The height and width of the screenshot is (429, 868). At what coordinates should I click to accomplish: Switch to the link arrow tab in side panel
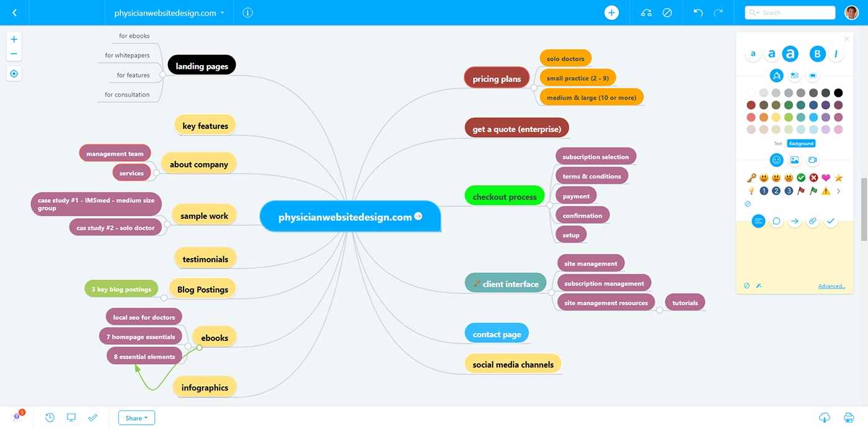pyautogui.click(x=795, y=221)
